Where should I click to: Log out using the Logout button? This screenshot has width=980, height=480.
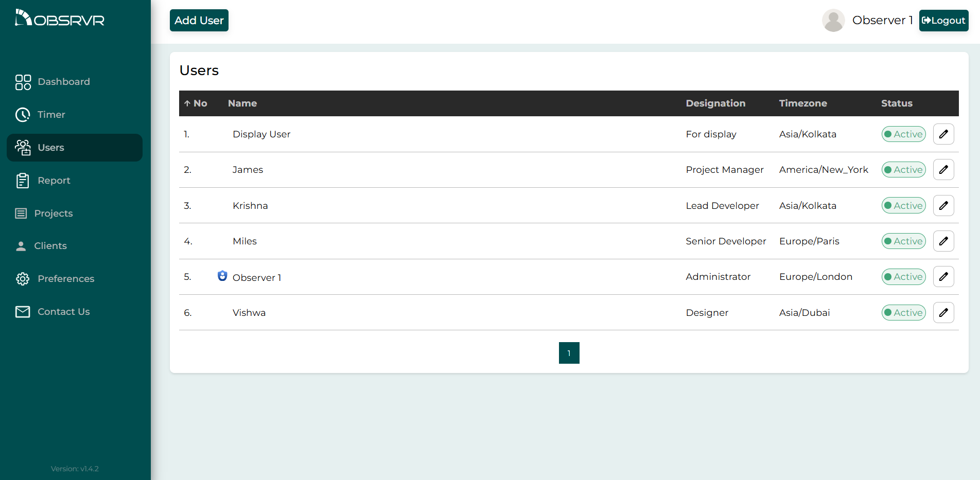[943, 21]
